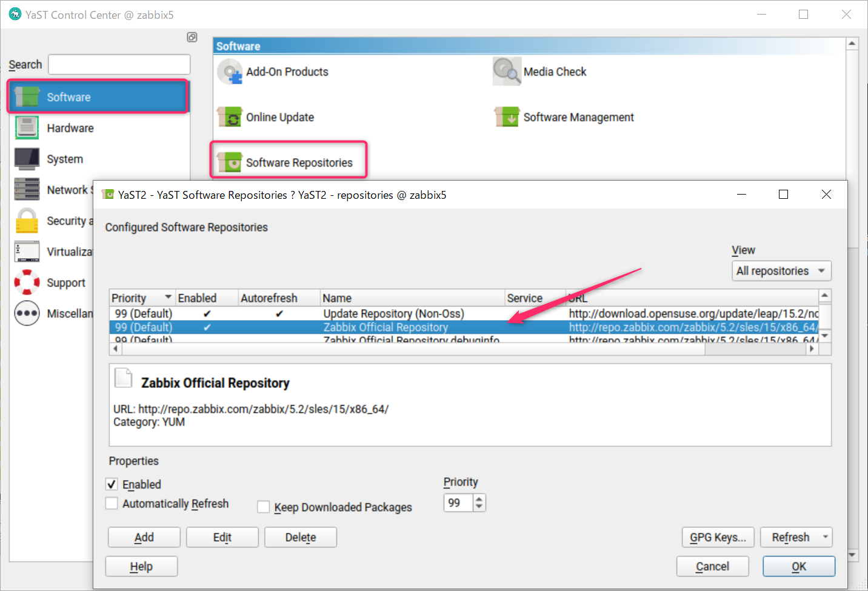Viewport: 868px width, 591px height.
Task: Select the Zabbix Official Repository debuginfo row
Action: point(464,339)
